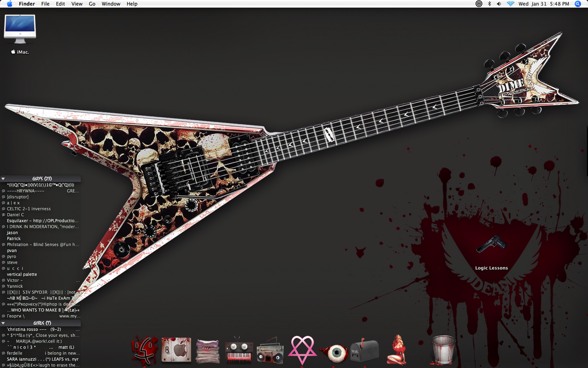Open the Edit menu
Viewport: 588px width, 368px height.
[x=60, y=4]
